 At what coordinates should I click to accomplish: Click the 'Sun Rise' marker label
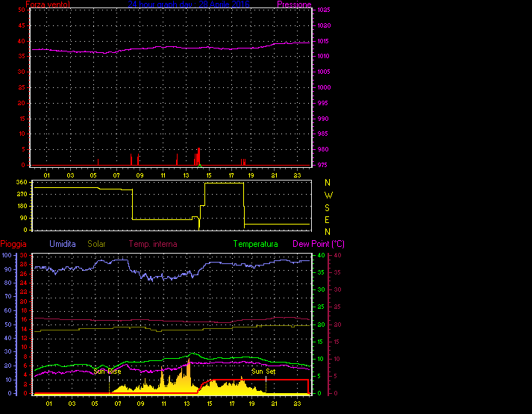[107, 371]
